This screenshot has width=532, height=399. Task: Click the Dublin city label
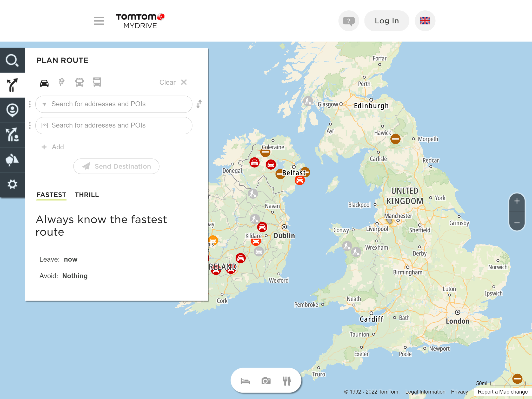[284, 236]
